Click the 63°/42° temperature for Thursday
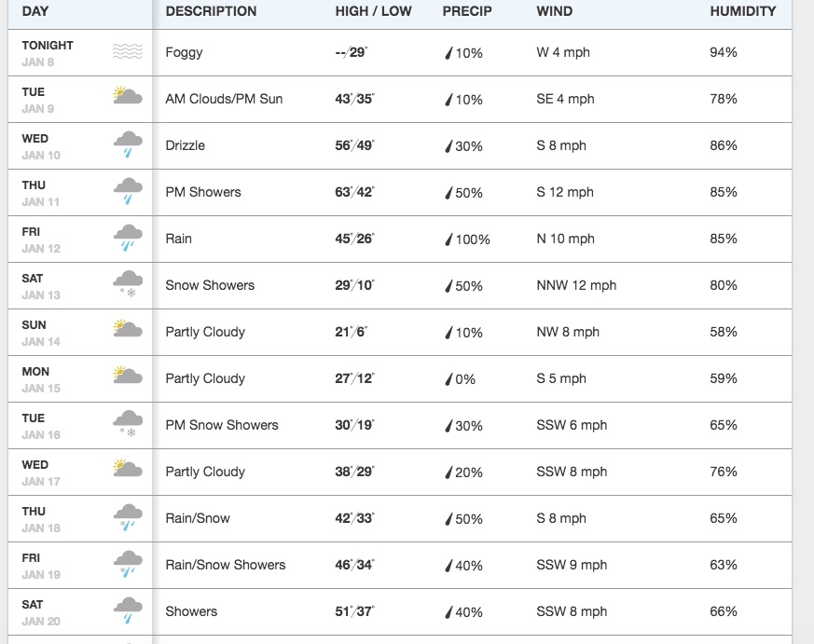This screenshot has width=814, height=644. 356,192
